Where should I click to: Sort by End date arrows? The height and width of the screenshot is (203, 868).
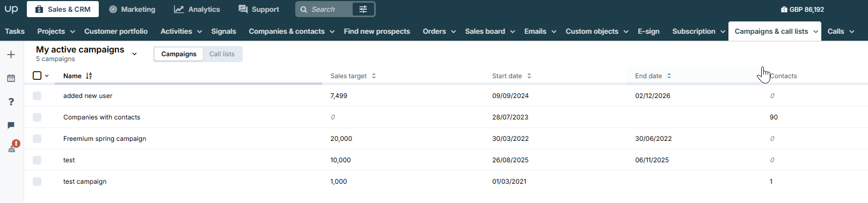669,76
